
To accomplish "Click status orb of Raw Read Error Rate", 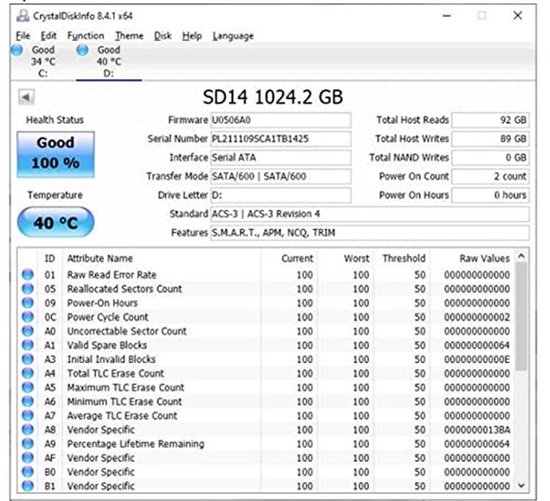I will point(28,274).
